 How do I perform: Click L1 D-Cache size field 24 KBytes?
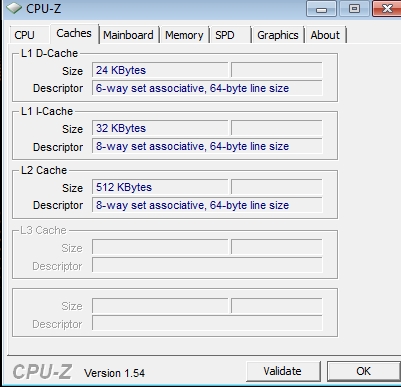[160, 70]
